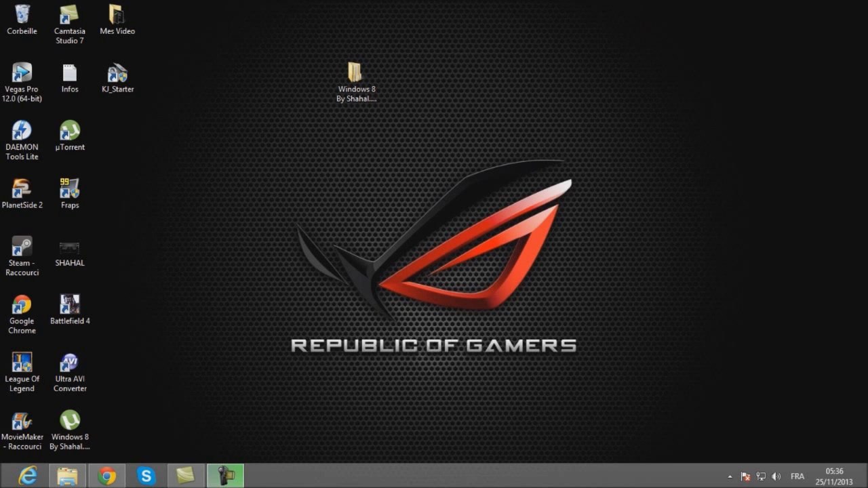Select the KJ_Starter desktop shortcut

(x=117, y=78)
